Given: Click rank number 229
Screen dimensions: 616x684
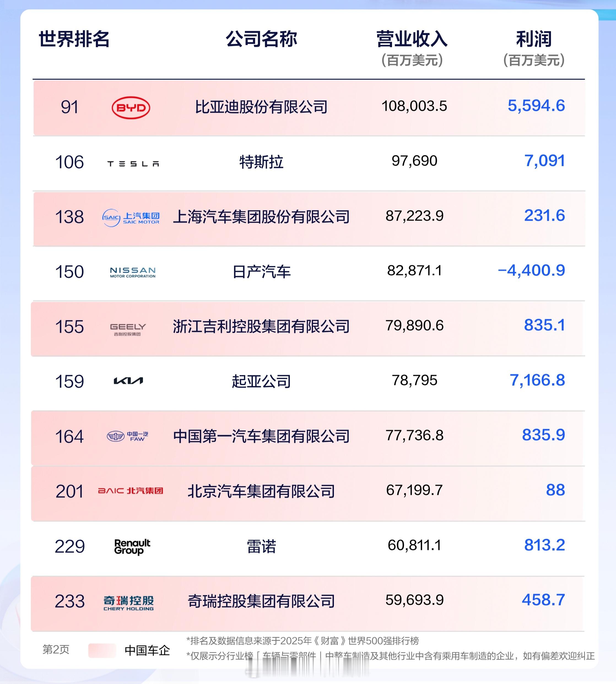Looking at the screenshot, I should point(69,546).
